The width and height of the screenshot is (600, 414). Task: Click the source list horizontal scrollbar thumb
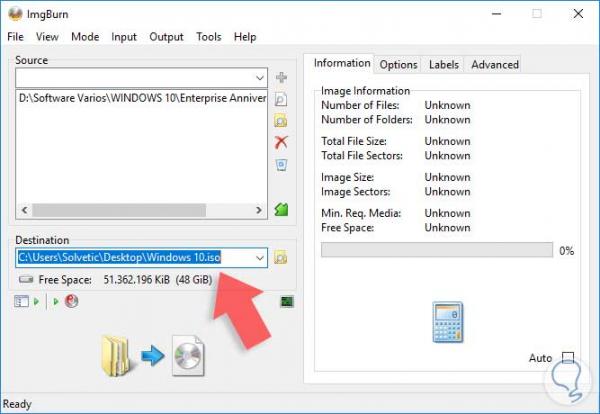pyautogui.click(x=119, y=210)
